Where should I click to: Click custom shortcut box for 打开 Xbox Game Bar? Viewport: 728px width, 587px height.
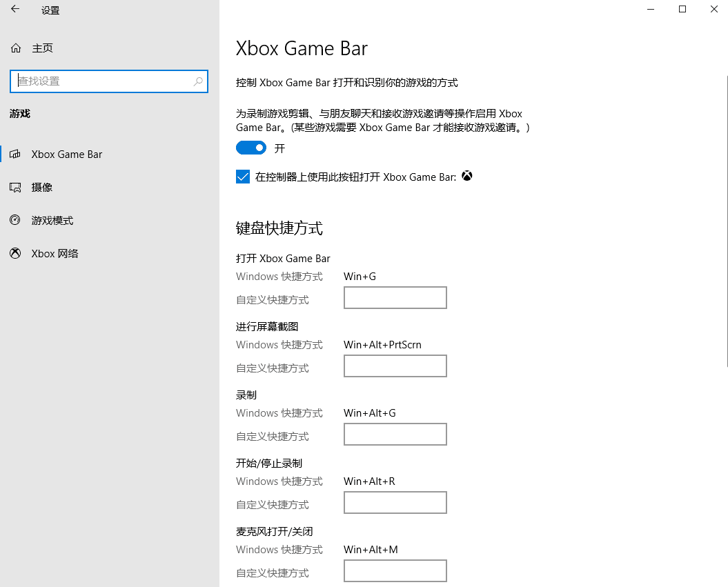point(395,298)
